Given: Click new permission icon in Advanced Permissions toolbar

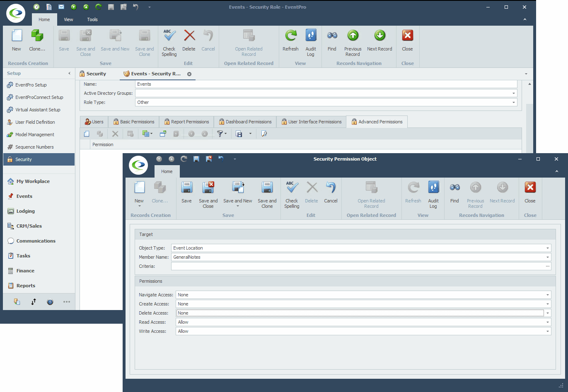Looking at the screenshot, I should [x=87, y=134].
